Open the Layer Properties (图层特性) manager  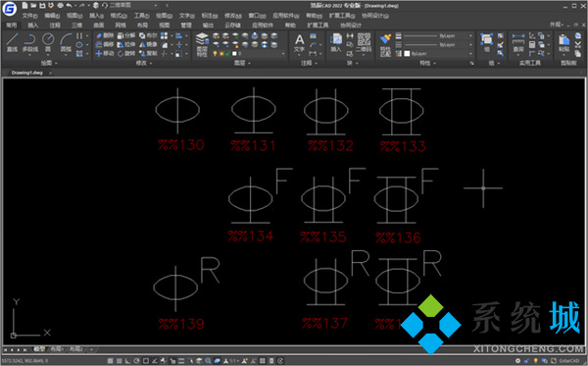[202, 45]
